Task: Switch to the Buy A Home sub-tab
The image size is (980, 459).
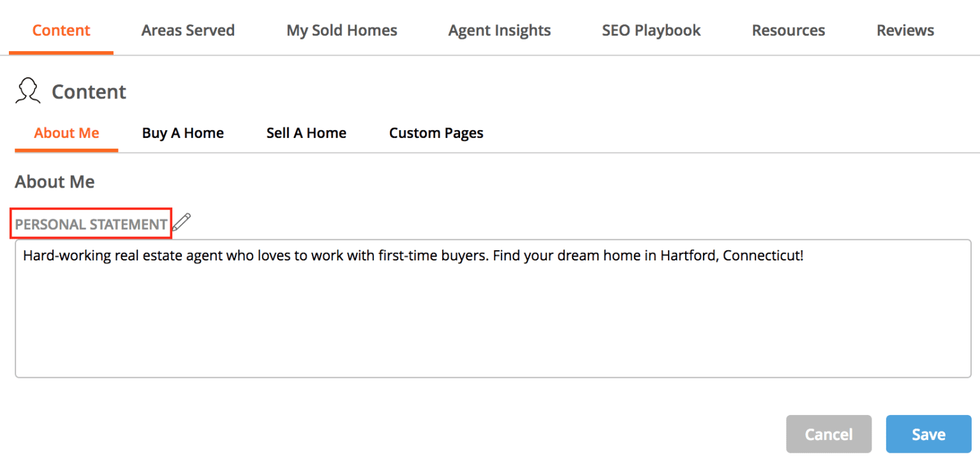Action: click(x=183, y=133)
